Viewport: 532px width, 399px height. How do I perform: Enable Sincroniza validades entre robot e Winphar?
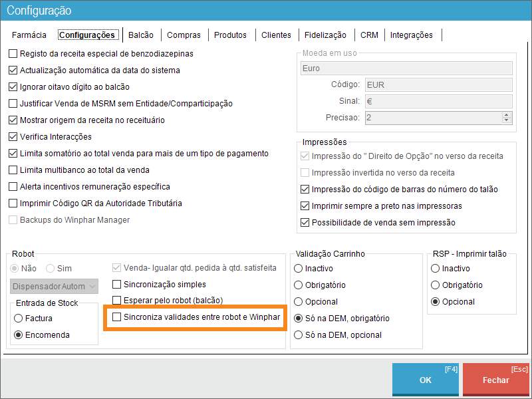117,317
